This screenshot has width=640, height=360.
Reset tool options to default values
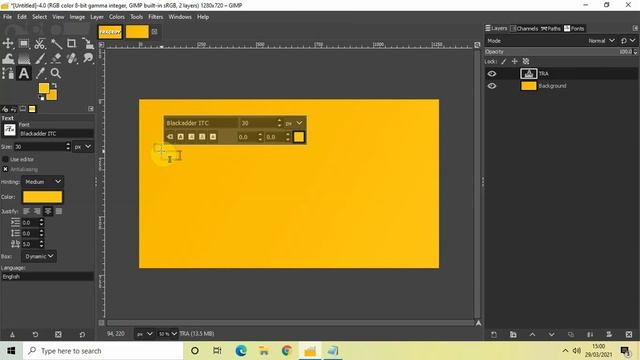coord(82,334)
